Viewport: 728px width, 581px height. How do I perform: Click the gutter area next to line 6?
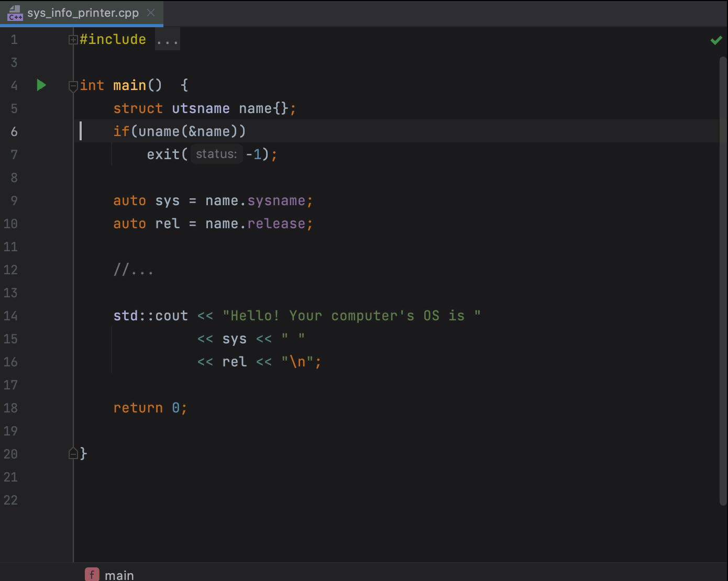(x=47, y=131)
